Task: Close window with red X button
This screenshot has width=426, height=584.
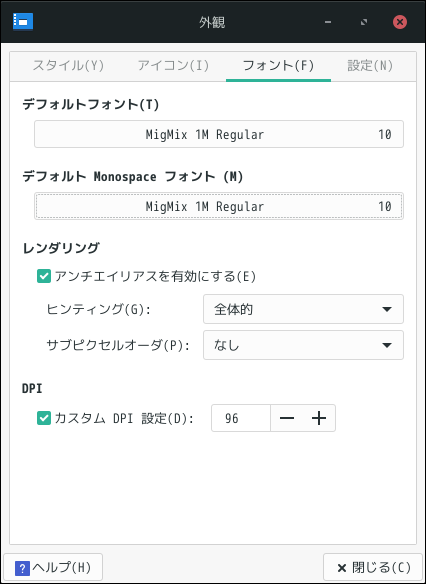Action: point(400,22)
